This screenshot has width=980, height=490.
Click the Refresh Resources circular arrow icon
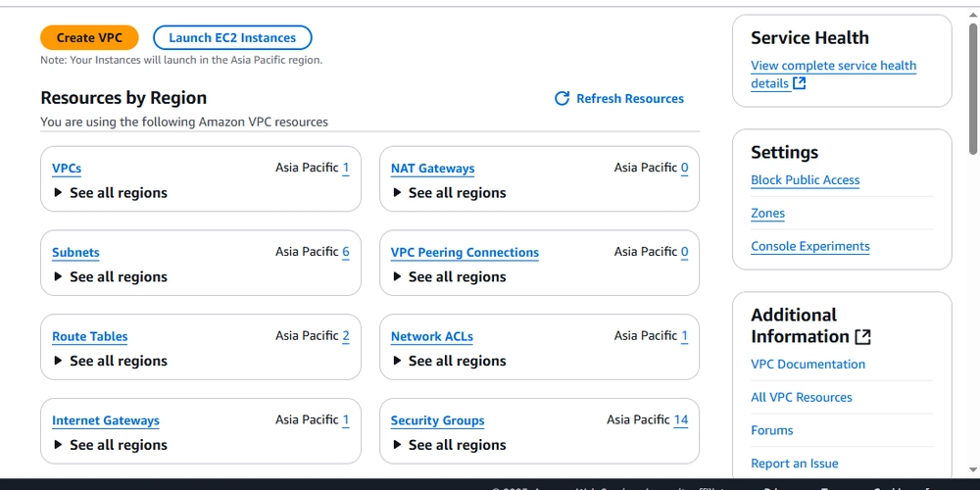[562, 98]
